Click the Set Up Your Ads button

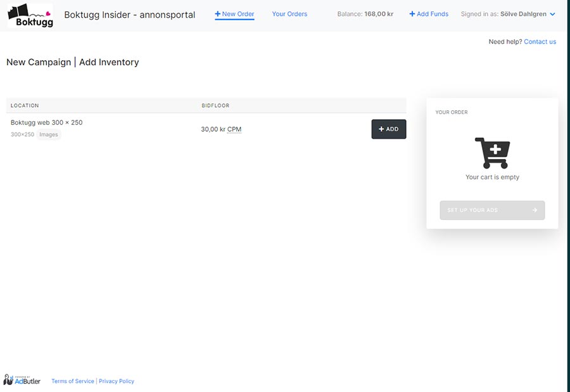(492, 210)
